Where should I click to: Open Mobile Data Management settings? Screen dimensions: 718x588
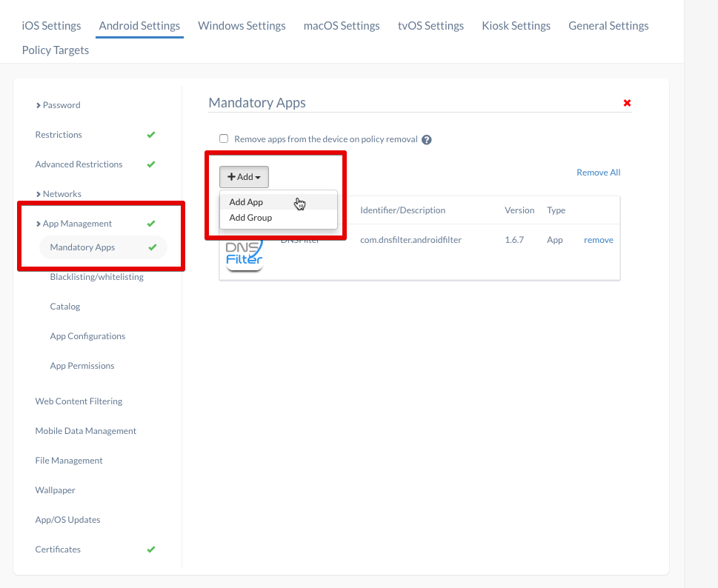coord(86,431)
